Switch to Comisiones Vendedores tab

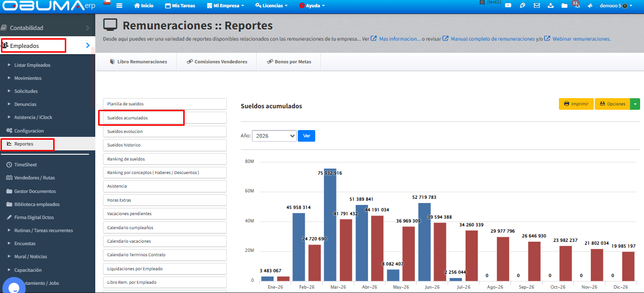[217, 62]
